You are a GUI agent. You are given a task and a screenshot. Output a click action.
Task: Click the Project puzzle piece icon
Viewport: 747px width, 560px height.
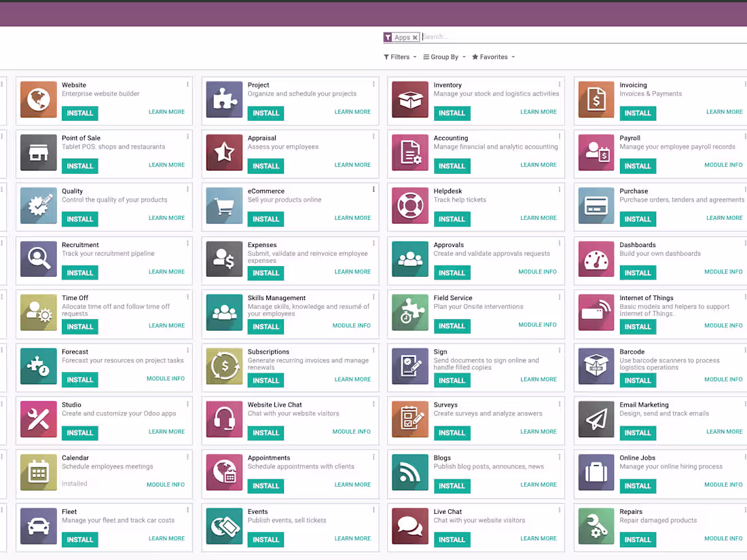pyautogui.click(x=224, y=100)
